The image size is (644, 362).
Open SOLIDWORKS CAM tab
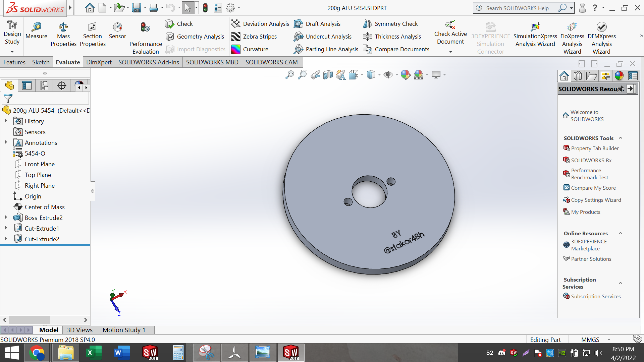(x=272, y=62)
